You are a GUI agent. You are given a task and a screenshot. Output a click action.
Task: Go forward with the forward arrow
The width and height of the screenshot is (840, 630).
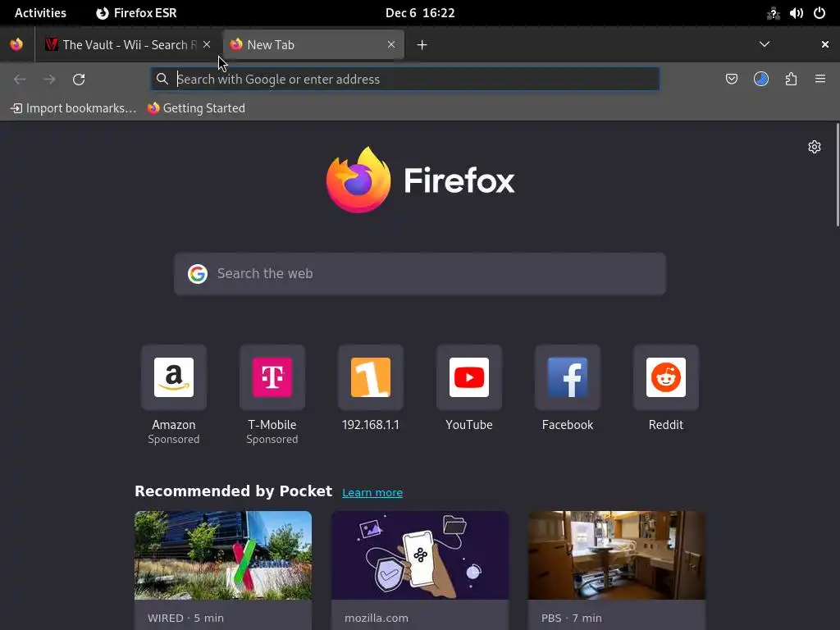(49, 80)
